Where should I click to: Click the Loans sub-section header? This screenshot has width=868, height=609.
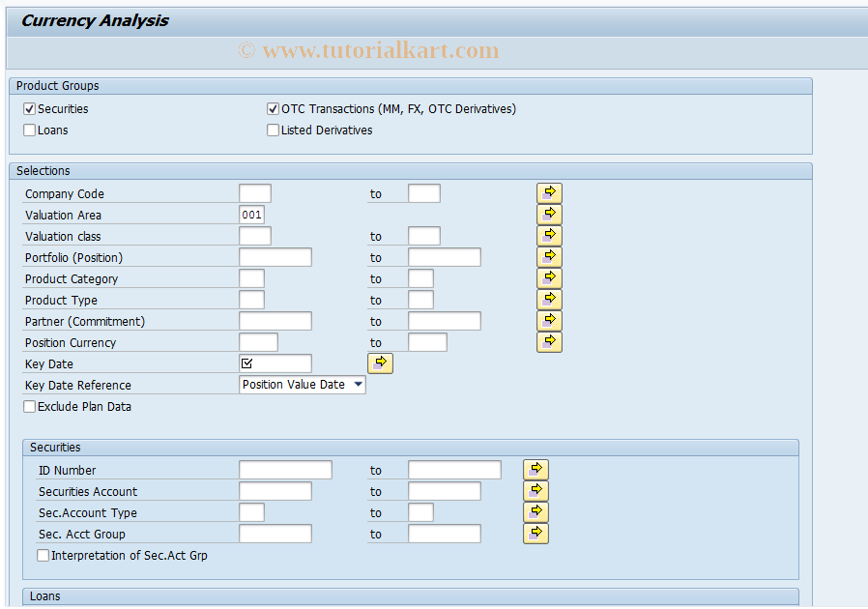point(411,596)
